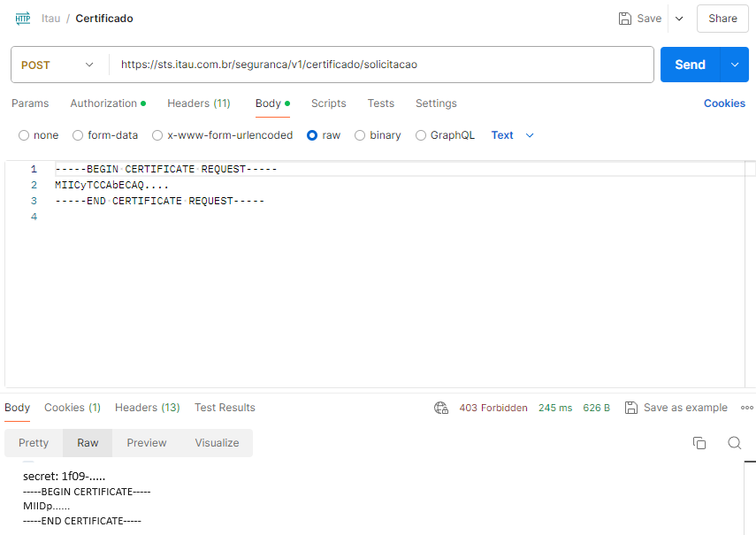
Task: Open the response Headers (13) tab
Action: [147, 408]
